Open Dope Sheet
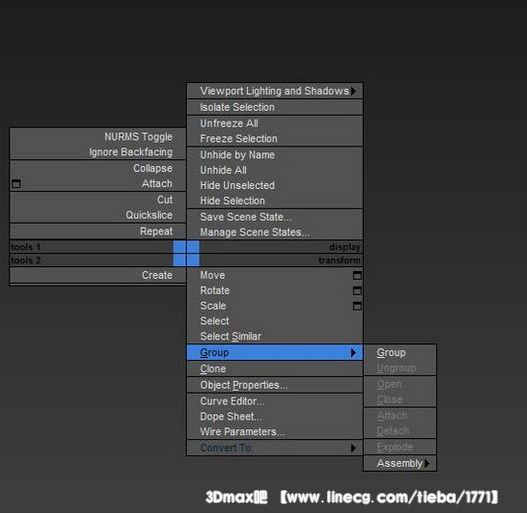Image resolution: width=527 pixels, height=514 pixels. [275, 417]
